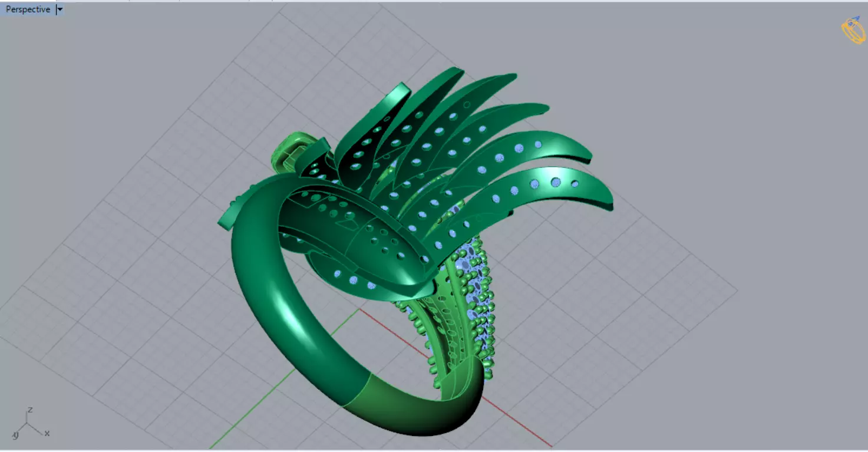Click the XYZ world axes icon
This screenshot has width=868, height=452.
point(29,423)
